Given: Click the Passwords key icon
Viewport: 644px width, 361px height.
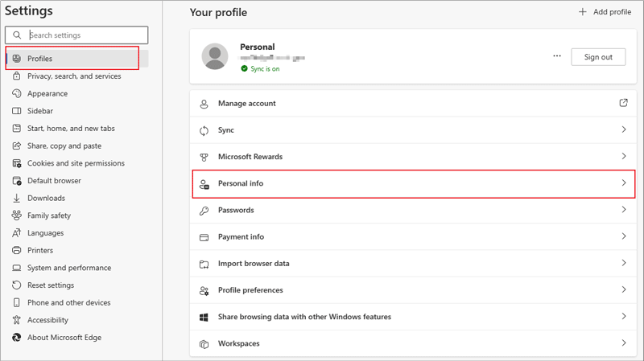Looking at the screenshot, I should [x=204, y=211].
